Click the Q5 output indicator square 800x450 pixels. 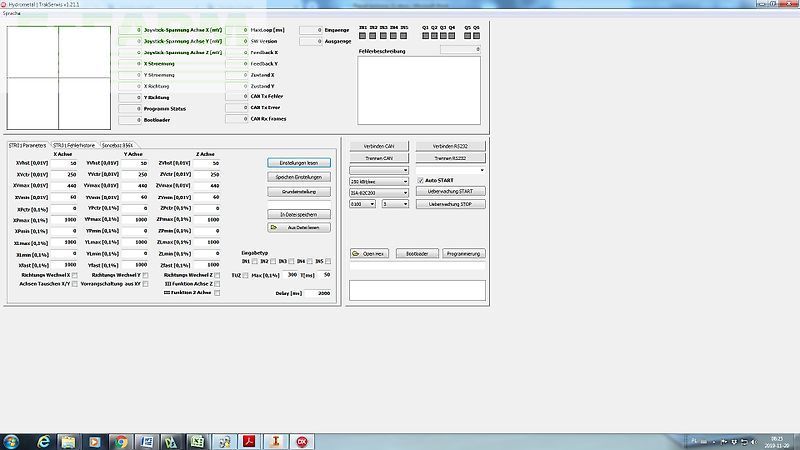467,36
